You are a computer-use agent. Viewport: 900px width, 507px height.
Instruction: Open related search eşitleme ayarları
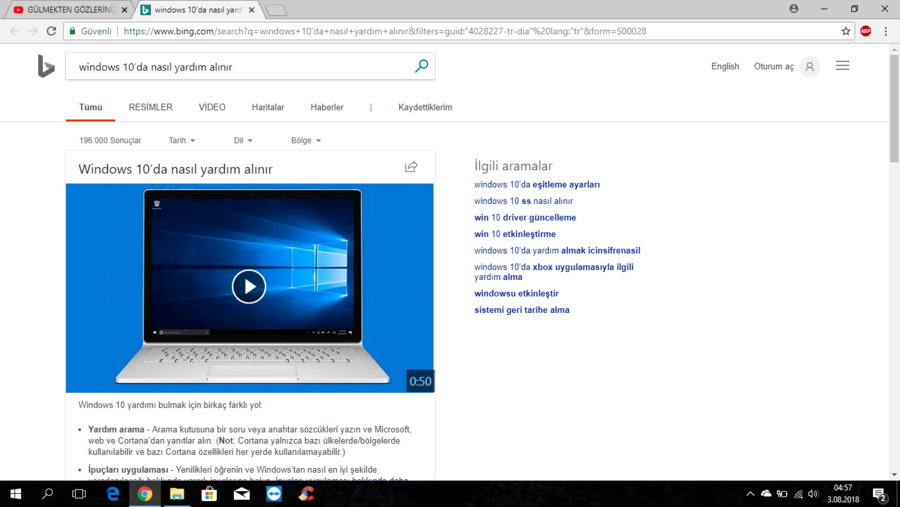537,184
